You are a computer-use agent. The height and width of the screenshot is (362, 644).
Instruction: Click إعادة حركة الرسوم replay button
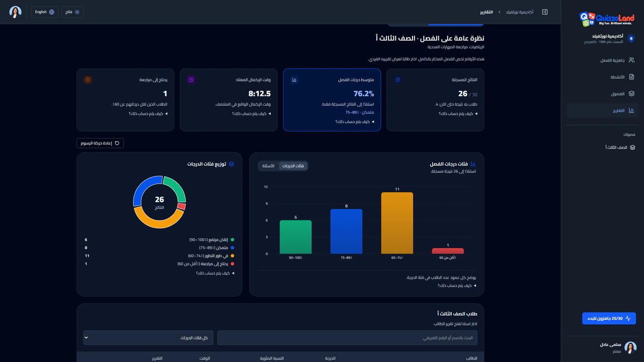pyautogui.click(x=100, y=143)
